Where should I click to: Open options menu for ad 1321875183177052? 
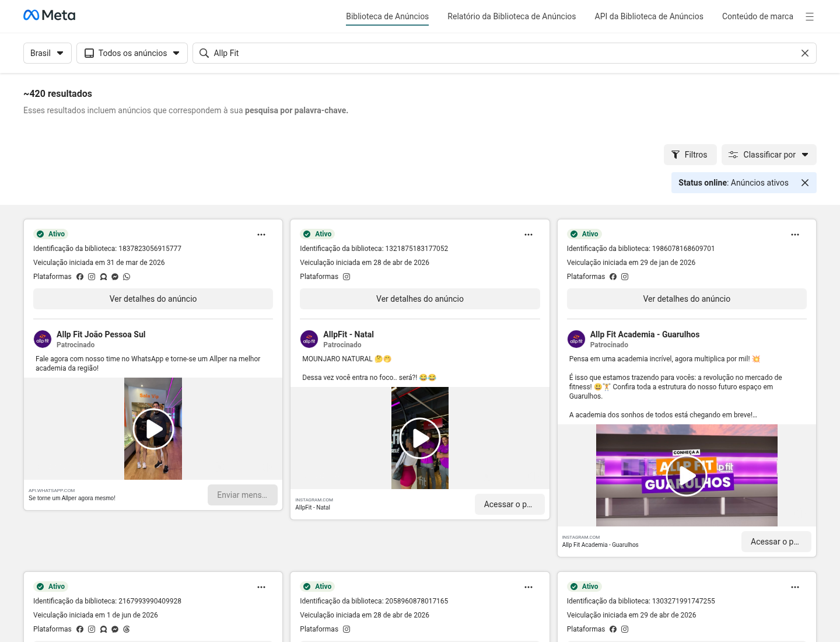click(528, 235)
